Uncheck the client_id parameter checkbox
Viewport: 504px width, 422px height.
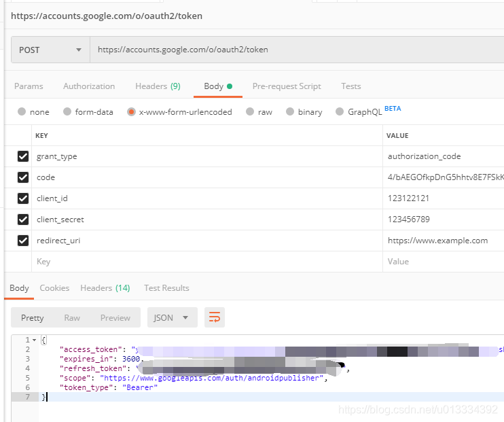click(23, 198)
